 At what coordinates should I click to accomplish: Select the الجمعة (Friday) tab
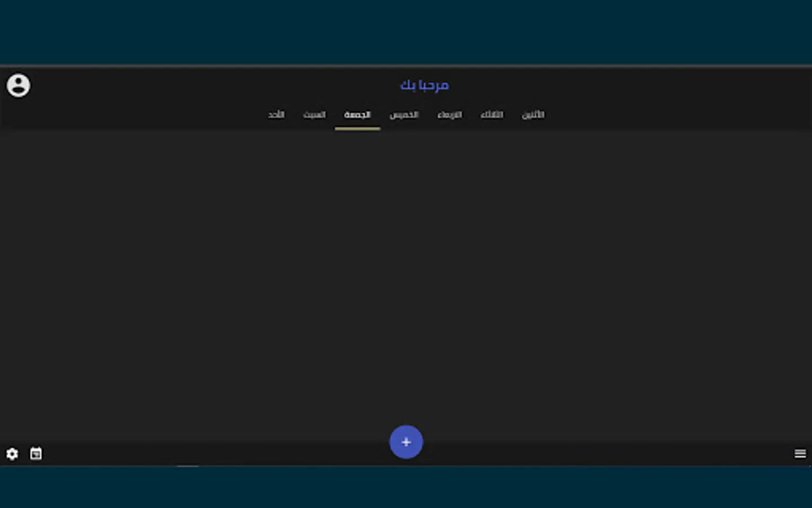tap(357, 115)
